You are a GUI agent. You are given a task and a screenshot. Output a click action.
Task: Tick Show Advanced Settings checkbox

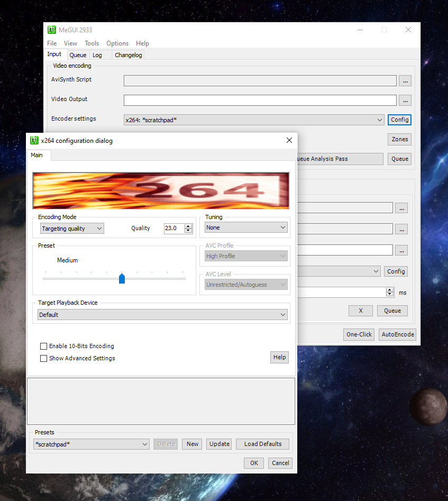[43, 359]
